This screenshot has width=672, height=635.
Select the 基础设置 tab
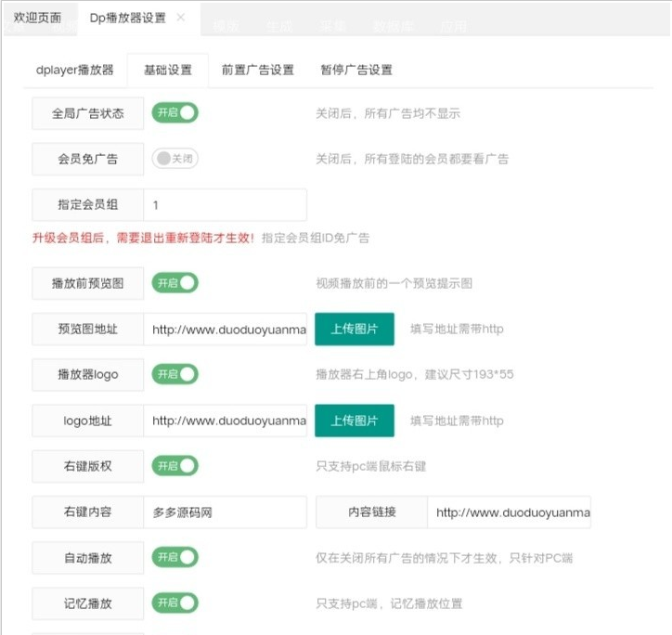pos(168,70)
